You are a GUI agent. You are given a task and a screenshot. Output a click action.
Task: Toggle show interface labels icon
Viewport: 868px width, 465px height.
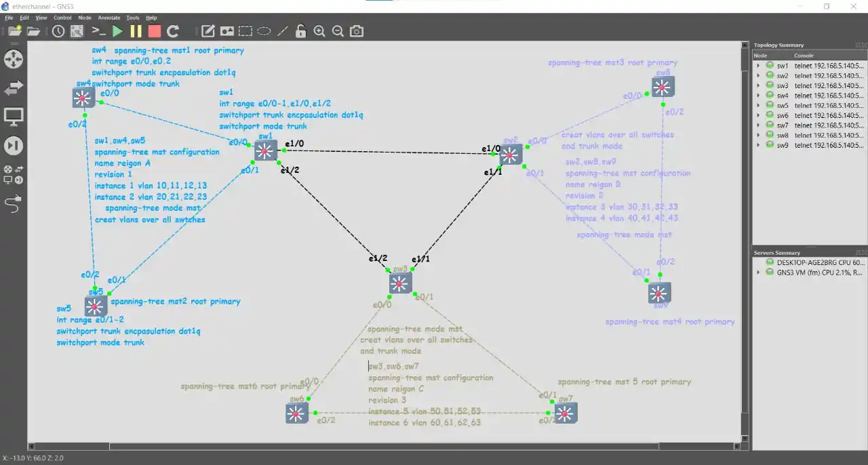click(77, 31)
